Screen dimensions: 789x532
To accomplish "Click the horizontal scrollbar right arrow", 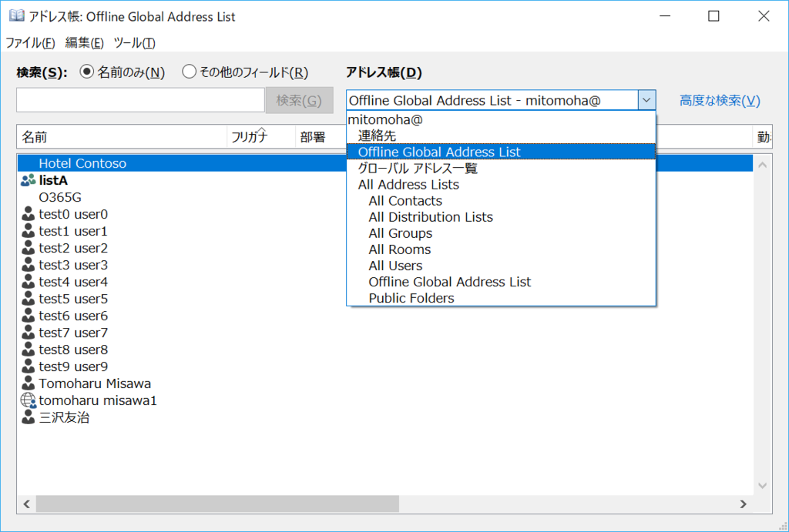I will point(744,504).
